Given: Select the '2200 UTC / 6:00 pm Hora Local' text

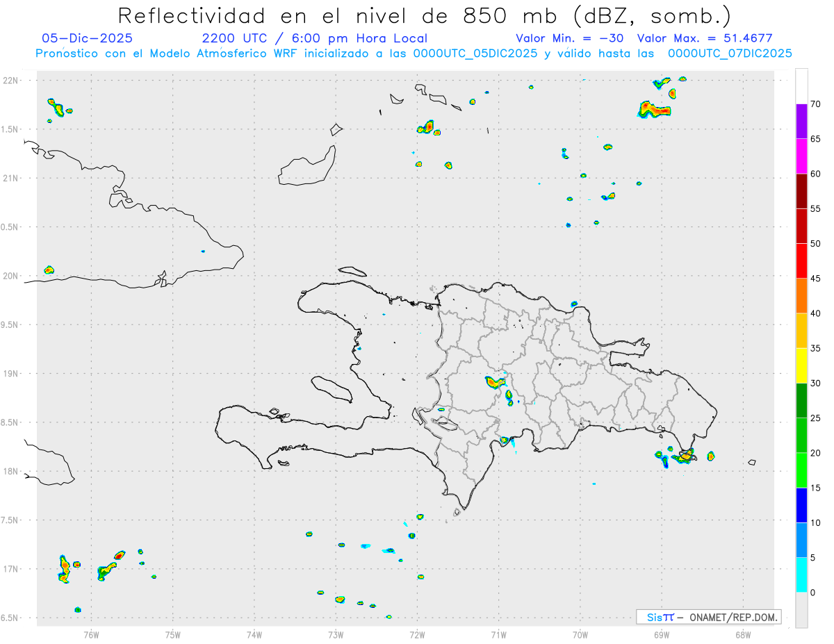Looking at the screenshot, I should 314,38.
